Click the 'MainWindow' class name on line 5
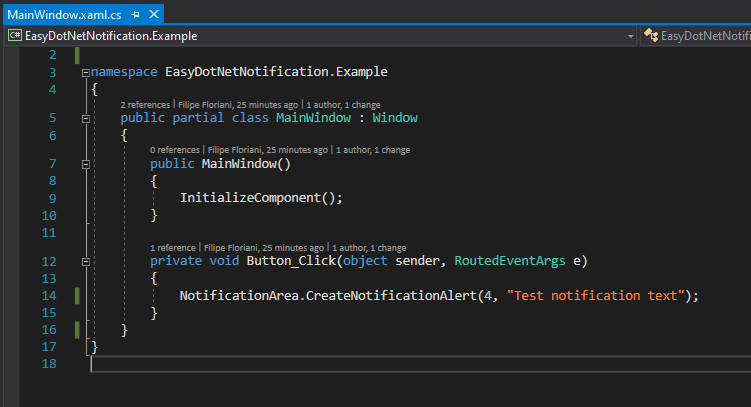Screen dimensions: 751x407 pyautogui.click(x=313, y=118)
